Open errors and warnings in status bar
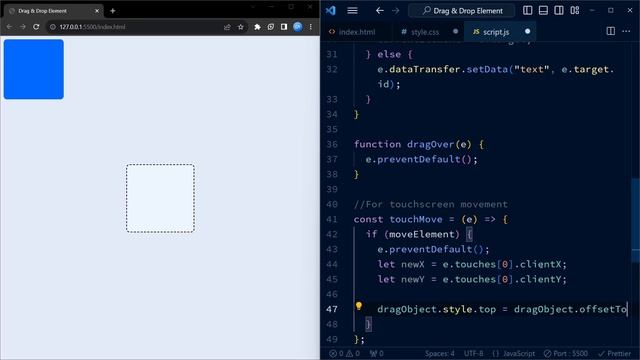Image resolution: width=640 pixels, height=360 pixels. point(345,353)
